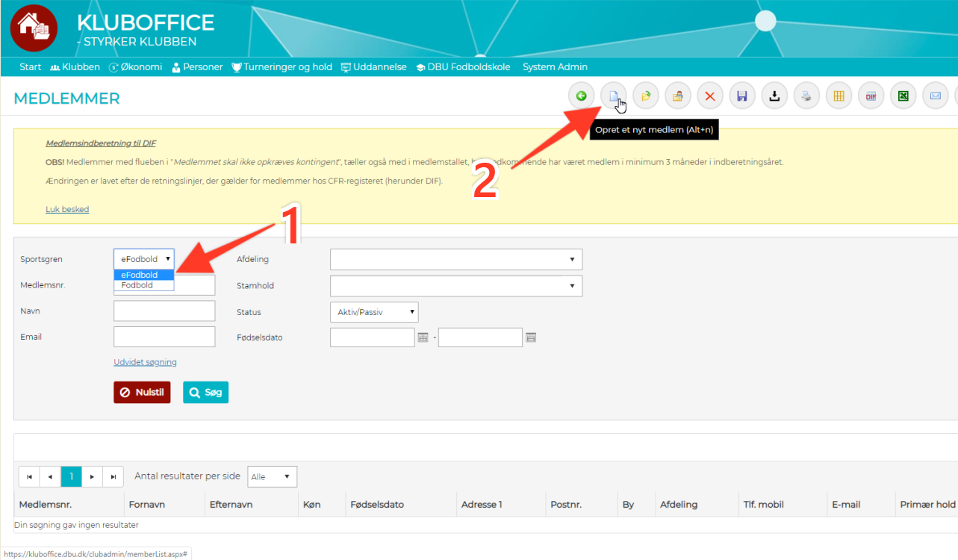Click the red Nulstil reset button
Viewport: 958px width, 560px height.
[x=142, y=392]
